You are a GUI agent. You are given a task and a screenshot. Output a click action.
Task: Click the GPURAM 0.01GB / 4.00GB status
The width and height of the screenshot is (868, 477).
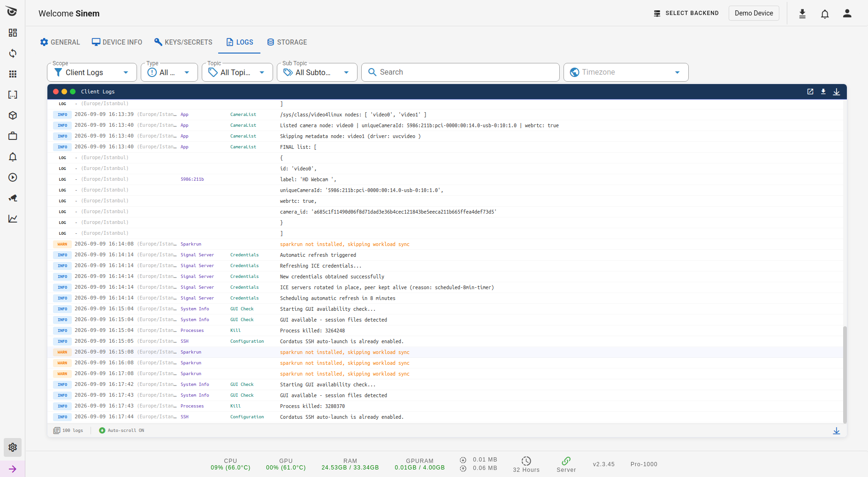[x=419, y=464]
